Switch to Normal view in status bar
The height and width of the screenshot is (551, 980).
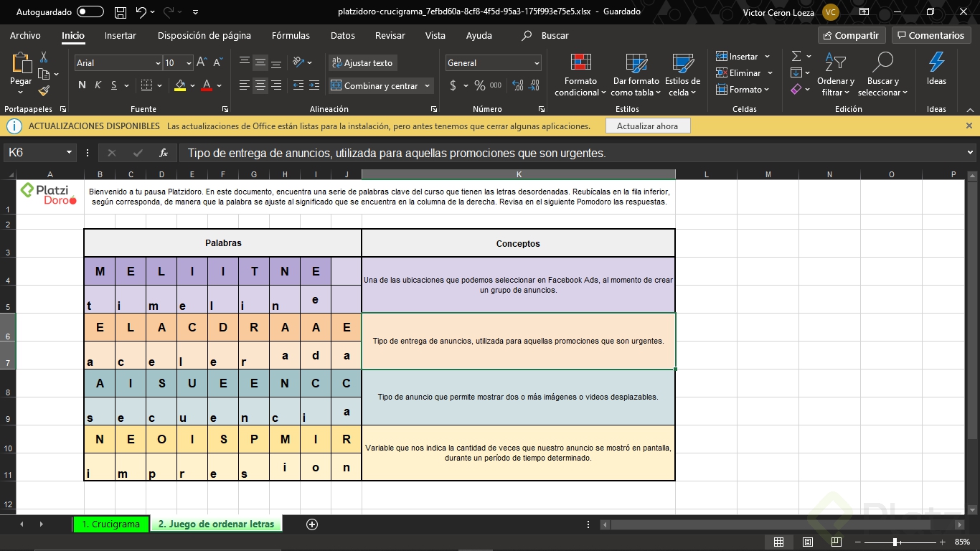(x=779, y=542)
